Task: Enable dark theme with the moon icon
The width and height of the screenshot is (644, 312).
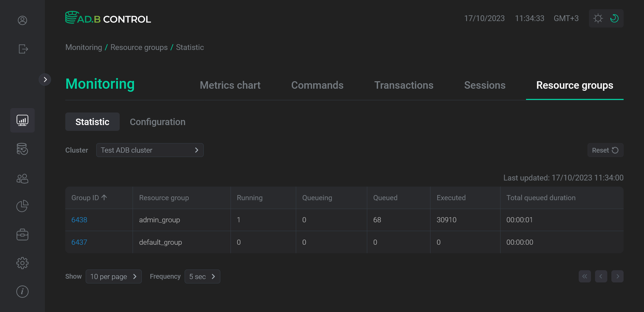Action: [x=614, y=18]
